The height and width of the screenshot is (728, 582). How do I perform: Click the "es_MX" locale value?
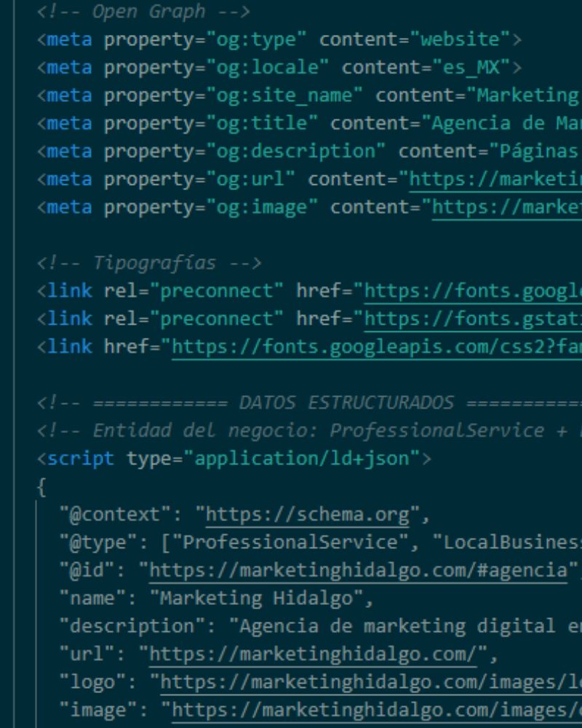pyautogui.click(x=471, y=68)
